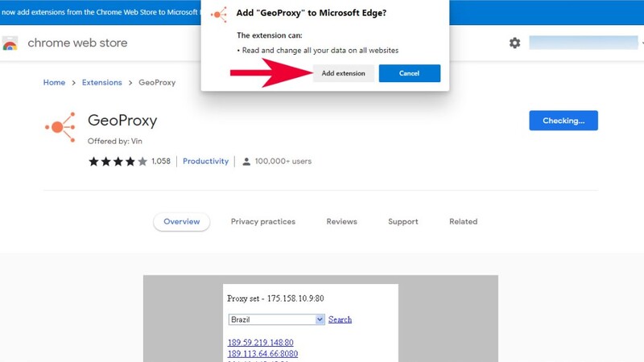Image resolution: width=644 pixels, height=362 pixels.
Task: Click the Offered by: Vin text
Action: [x=114, y=142]
